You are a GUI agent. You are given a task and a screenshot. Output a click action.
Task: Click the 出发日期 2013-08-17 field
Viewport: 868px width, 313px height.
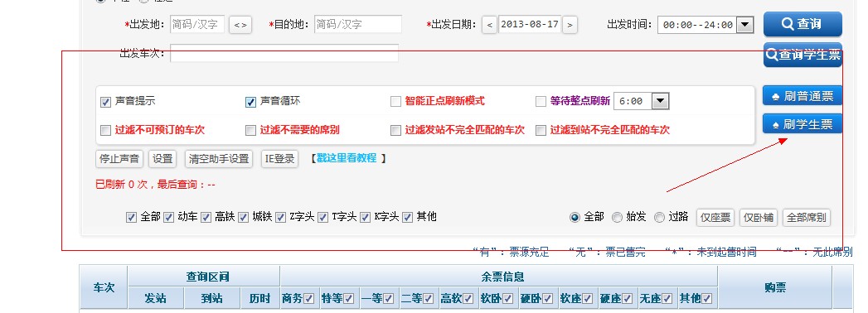[530, 24]
